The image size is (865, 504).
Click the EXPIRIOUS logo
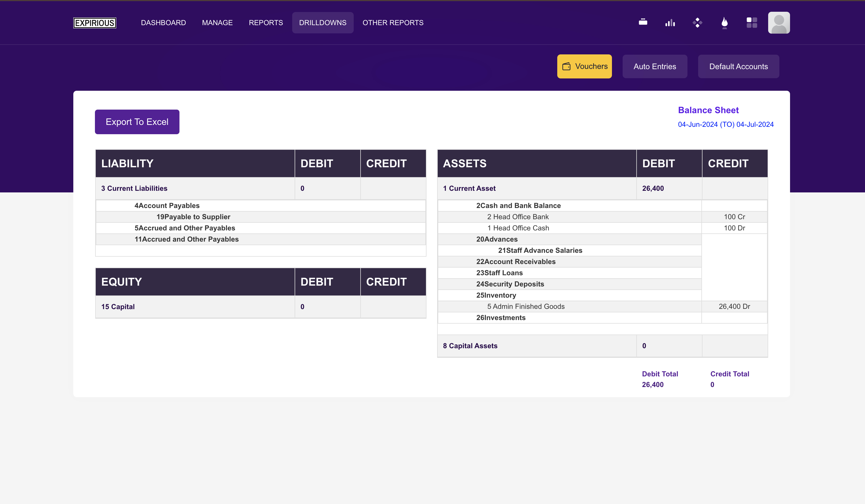click(95, 23)
